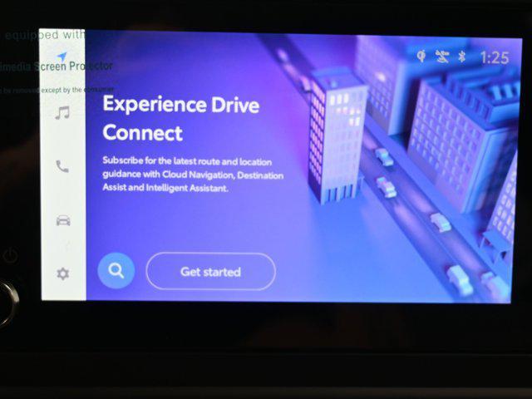Image resolution: width=532 pixels, height=399 pixels.
Task: Tap the magnifying glass search button
Action: (x=116, y=271)
